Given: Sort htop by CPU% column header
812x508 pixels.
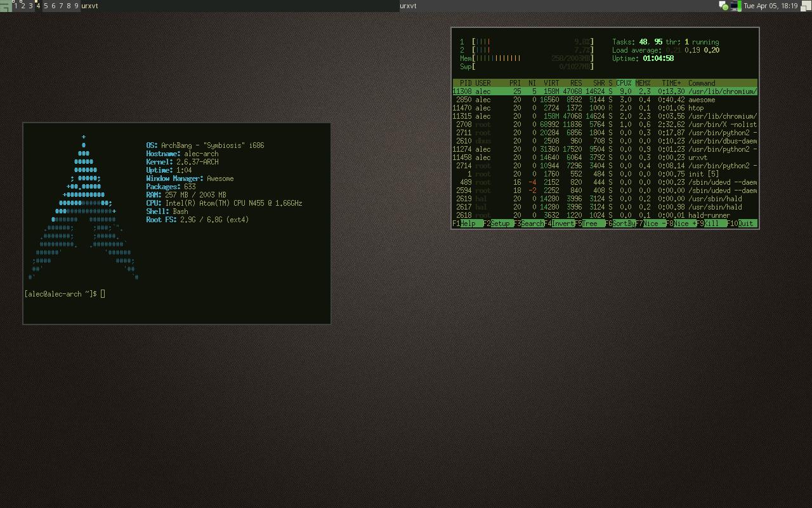Looking at the screenshot, I should [624, 83].
